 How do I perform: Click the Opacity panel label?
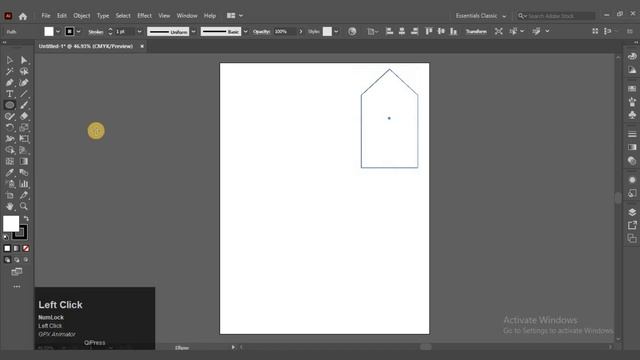[262, 31]
